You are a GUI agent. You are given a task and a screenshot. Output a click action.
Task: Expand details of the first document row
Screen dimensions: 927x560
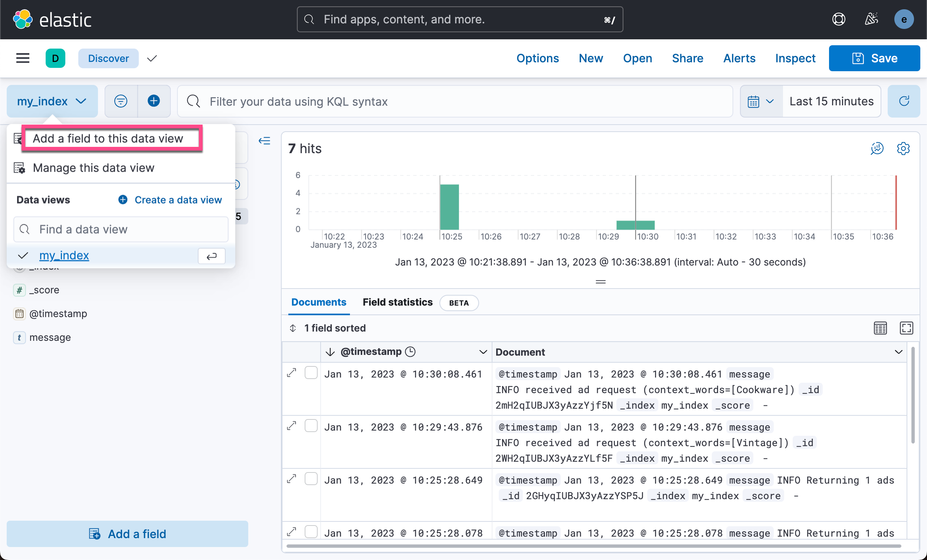[x=292, y=373]
